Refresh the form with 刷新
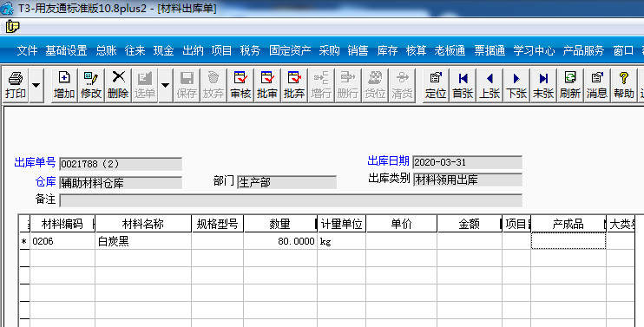This screenshot has height=327, width=644. click(x=570, y=85)
